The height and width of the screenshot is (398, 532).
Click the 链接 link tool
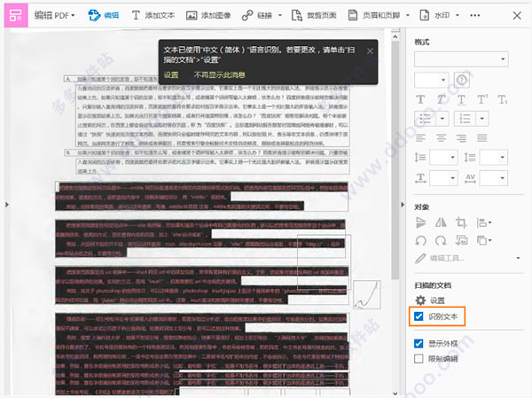tap(257, 15)
